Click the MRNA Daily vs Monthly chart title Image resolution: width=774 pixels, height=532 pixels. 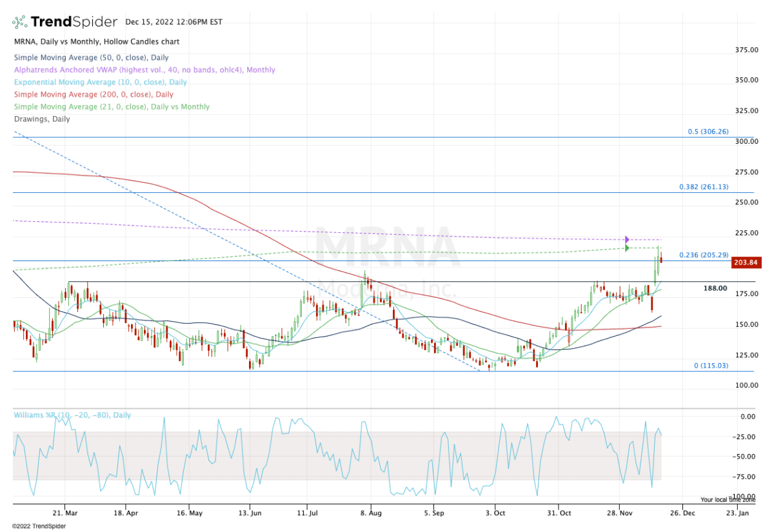96,42
